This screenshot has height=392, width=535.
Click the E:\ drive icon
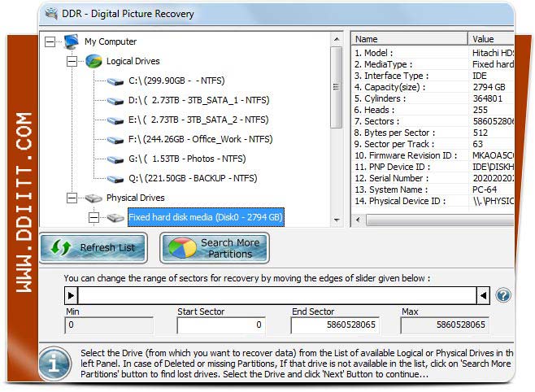tap(115, 120)
